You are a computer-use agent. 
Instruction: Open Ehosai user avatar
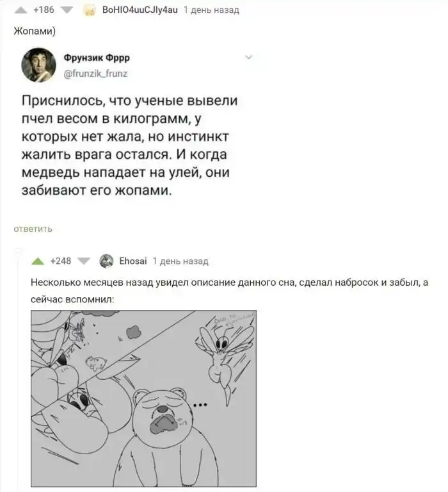pyautogui.click(x=106, y=261)
